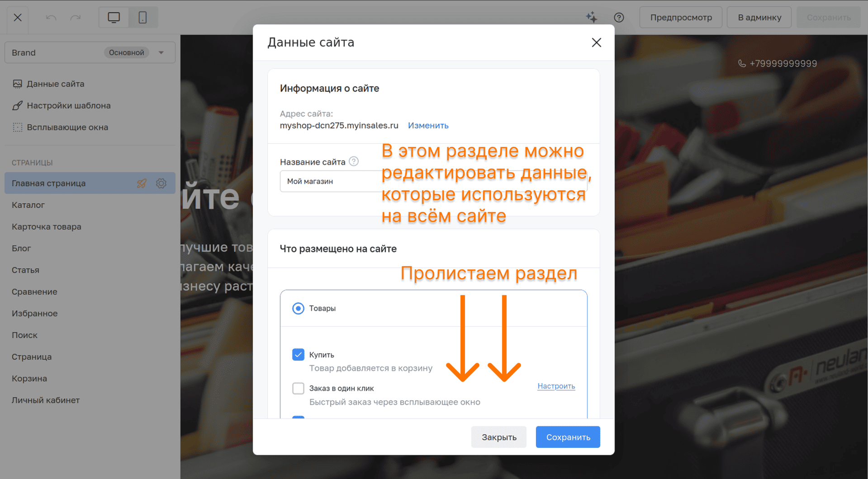Open settings gear for Главная страница
This screenshot has height=479, width=868.
161,183
